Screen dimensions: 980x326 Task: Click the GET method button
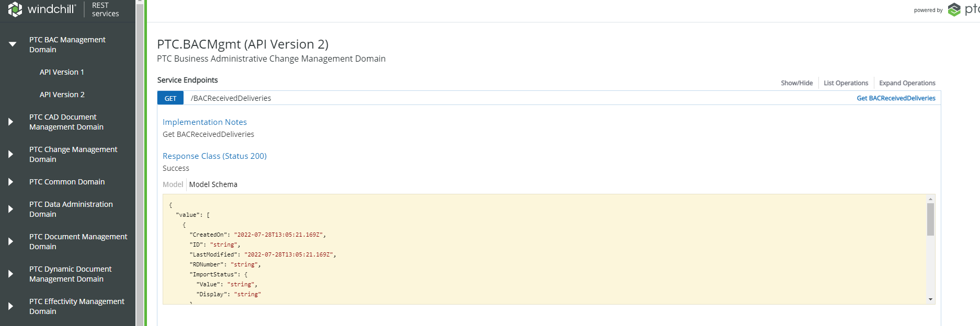click(170, 98)
